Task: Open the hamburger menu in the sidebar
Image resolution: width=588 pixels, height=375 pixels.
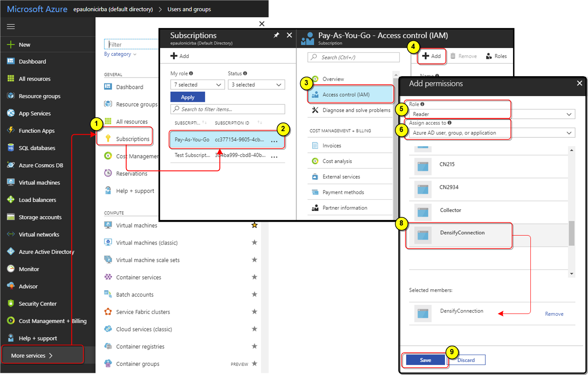Action: point(11,27)
